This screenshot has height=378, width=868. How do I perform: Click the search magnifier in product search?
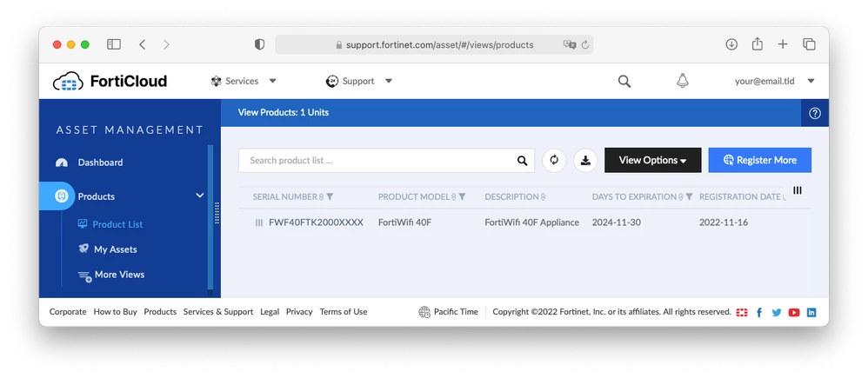pos(522,161)
